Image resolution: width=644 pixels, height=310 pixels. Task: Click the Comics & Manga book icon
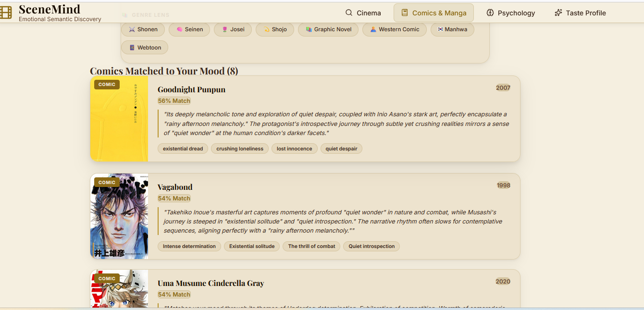pyautogui.click(x=405, y=13)
